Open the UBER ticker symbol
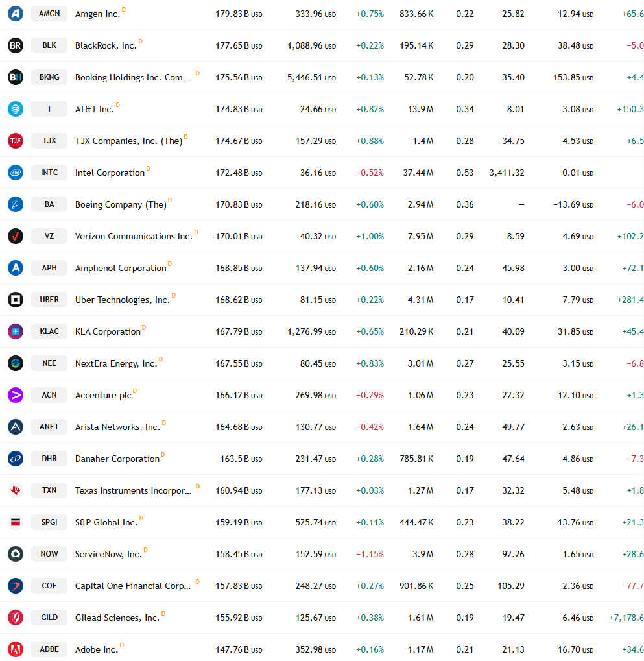Viewport: 644px width, 661px height. click(x=49, y=300)
